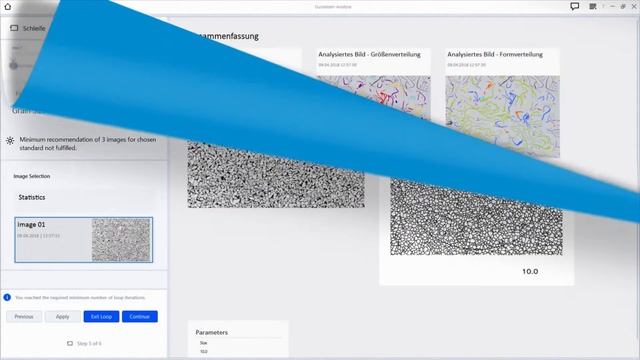This screenshot has width=640, height=360.
Task: Click the warning sun icon
Action: tap(10, 141)
